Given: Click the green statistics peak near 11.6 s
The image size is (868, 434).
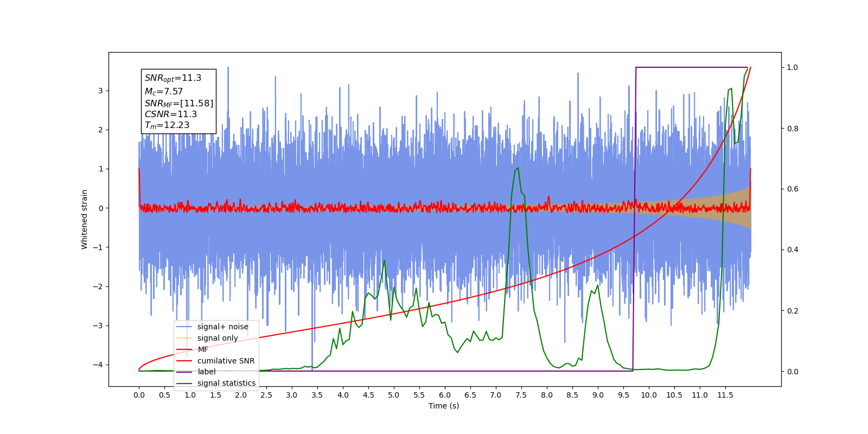Looking at the screenshot, I should [x=731, y=89].
